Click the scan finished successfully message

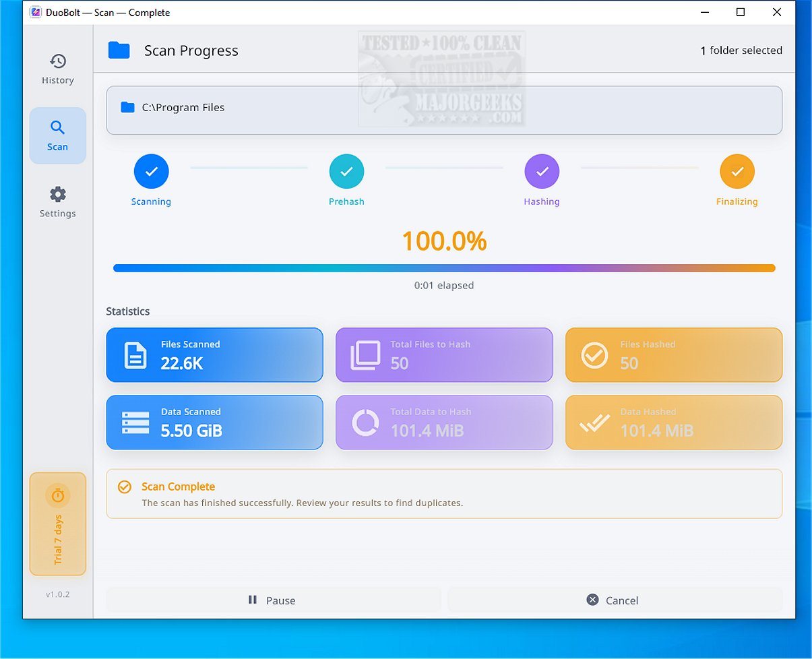(x=303, y=503)
